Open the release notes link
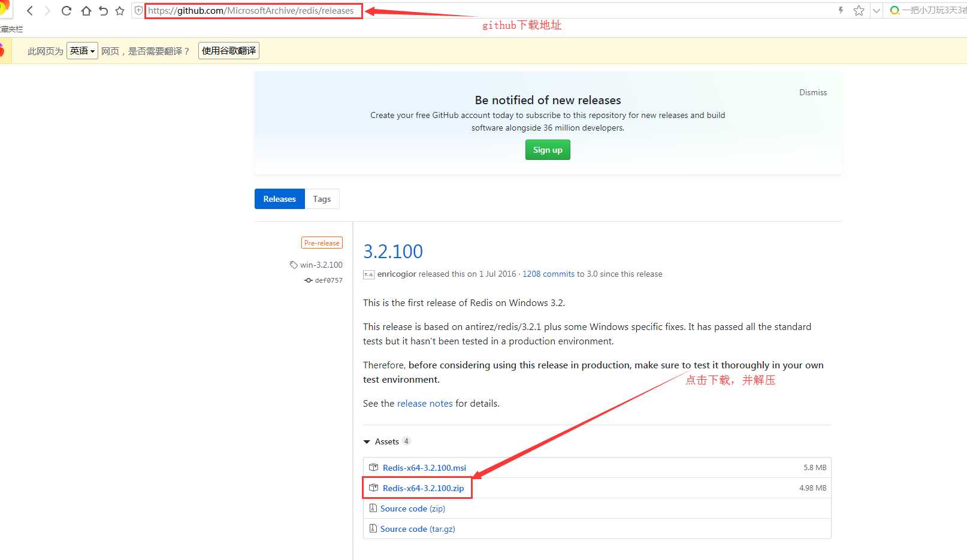The image size is (967, 560). 425,404
